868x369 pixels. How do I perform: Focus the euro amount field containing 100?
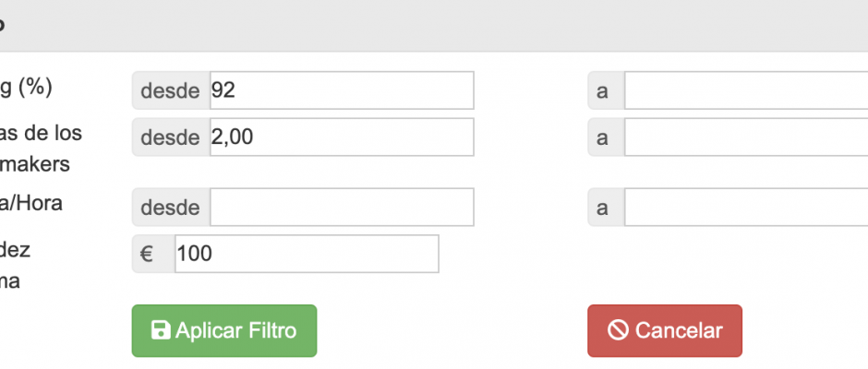click(x=307, y=254)
